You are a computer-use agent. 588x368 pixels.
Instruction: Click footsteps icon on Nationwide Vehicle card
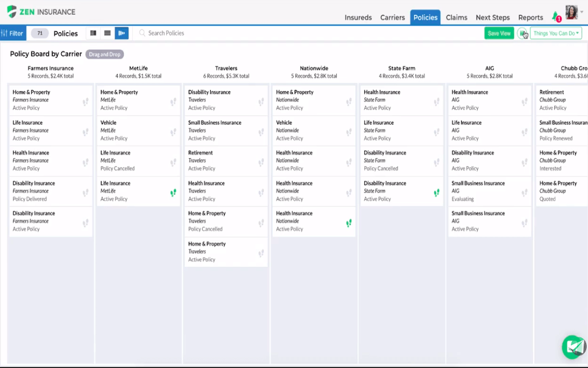coord(349,132)
